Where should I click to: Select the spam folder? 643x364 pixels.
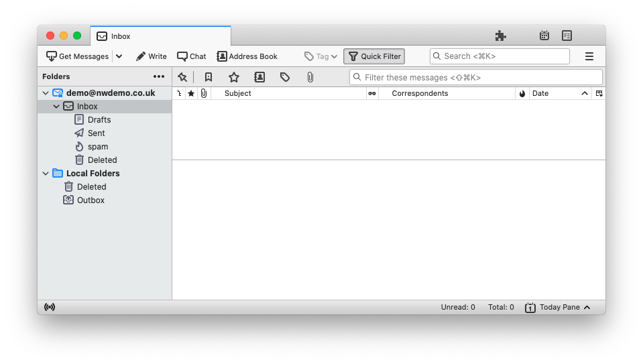tap(105, 146)
